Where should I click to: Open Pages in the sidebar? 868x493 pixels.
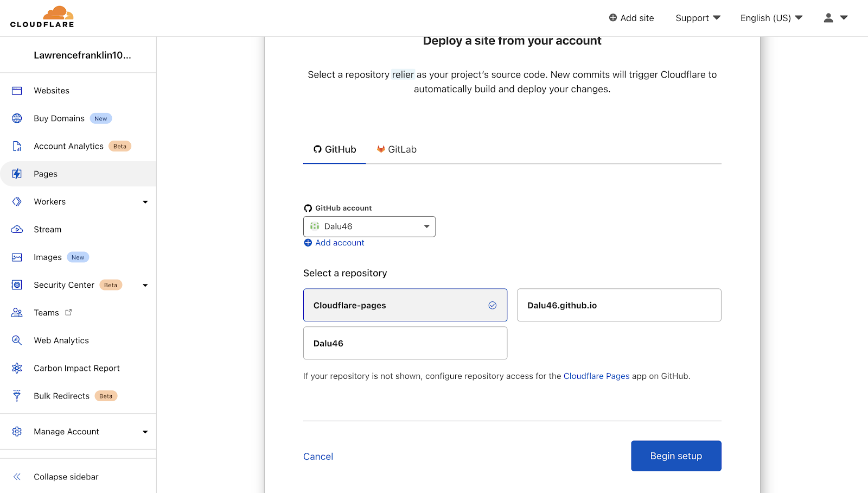click(78, 174)
